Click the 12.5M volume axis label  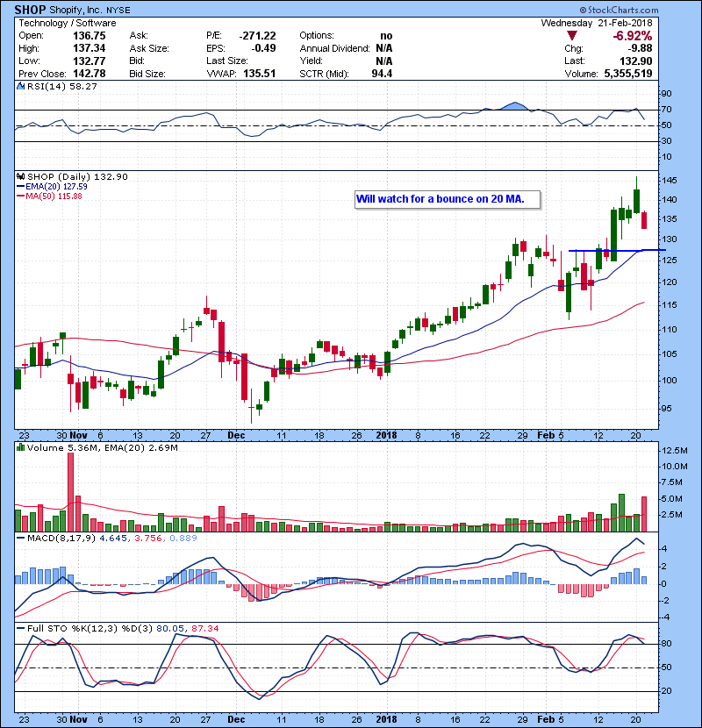(x=675, y=450)
